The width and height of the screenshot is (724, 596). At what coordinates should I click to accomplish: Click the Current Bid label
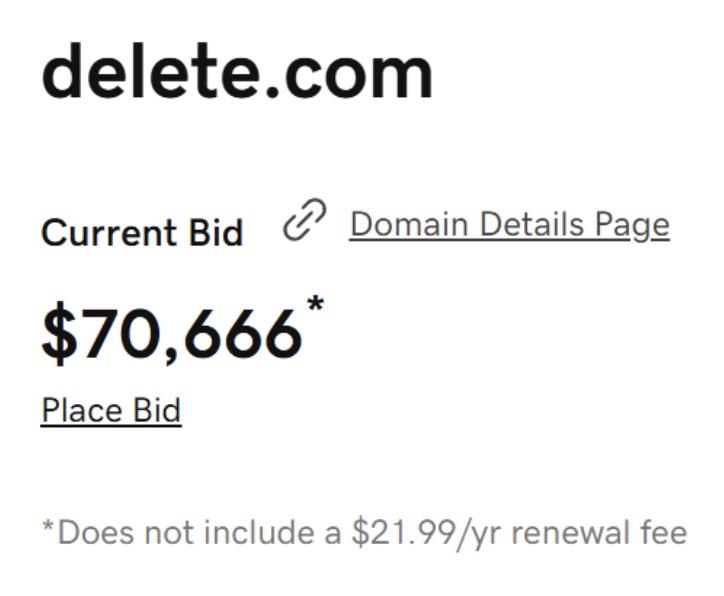142,232
